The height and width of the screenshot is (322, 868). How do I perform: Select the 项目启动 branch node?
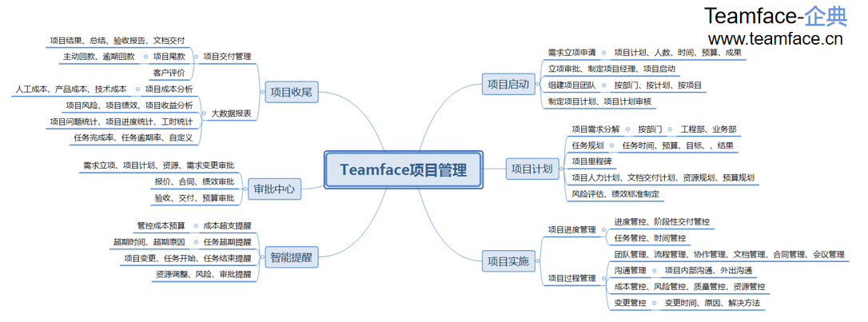pyautogui.click(x=508, y=85)
